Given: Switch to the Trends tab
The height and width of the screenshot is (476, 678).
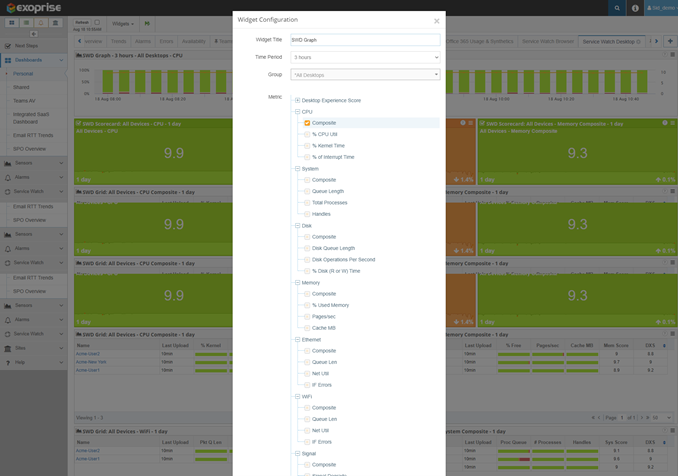Looking at the screenshot, I should click(118, 42).
